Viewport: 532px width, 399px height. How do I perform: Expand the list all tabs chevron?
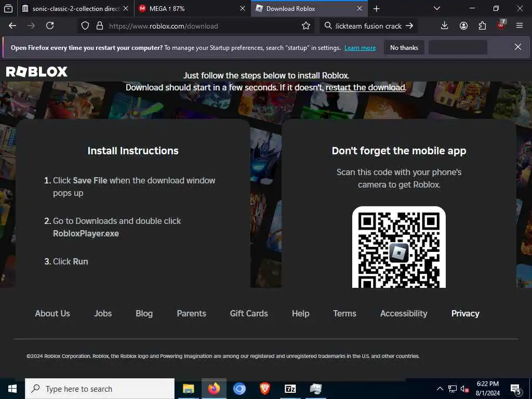[436, 8]
